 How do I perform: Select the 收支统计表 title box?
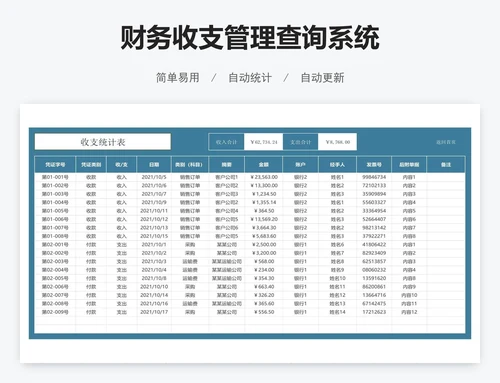(x=103, y=142)
